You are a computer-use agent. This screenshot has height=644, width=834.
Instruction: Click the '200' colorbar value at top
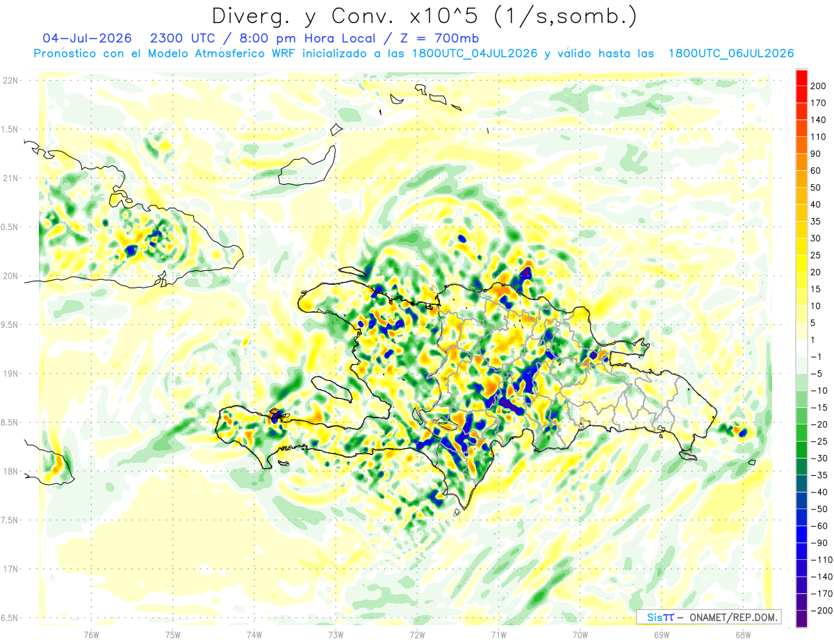click(x=818, y=86)
